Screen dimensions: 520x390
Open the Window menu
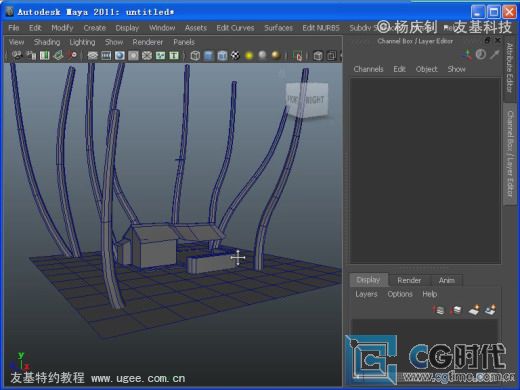click(162, 28)
